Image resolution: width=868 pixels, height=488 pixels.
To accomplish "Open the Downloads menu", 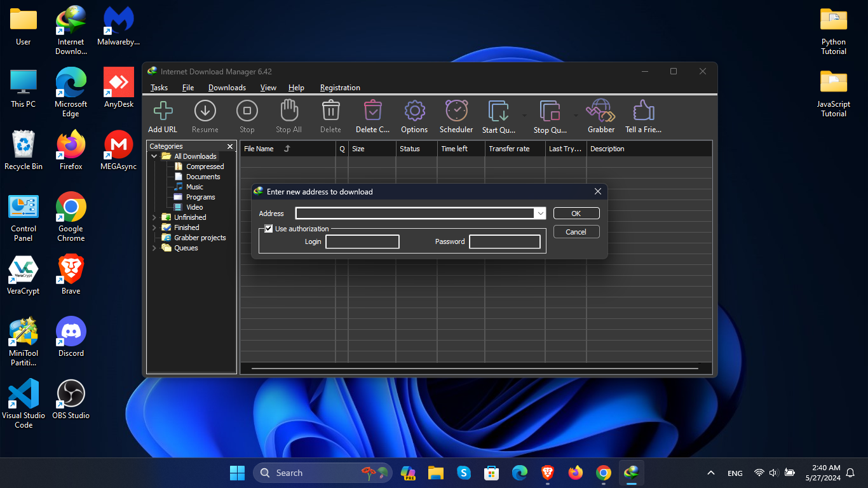I will coord(227,88).
